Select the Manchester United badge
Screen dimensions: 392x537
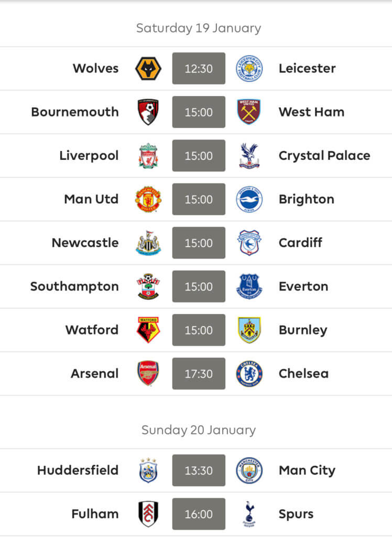coord(148,199)
